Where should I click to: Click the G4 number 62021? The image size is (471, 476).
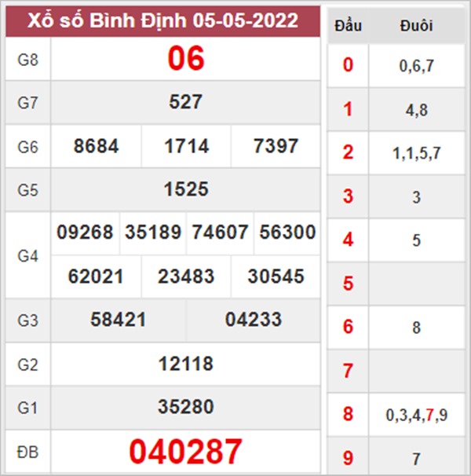coord(96,276)
